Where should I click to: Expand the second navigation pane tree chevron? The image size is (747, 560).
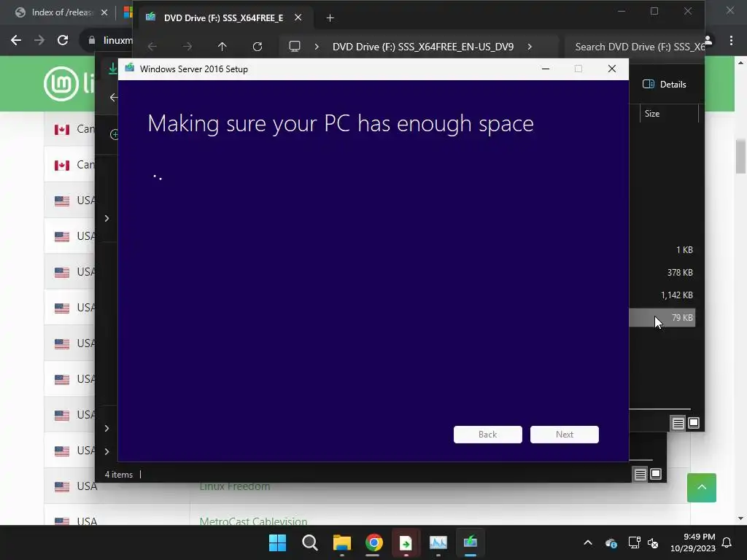click(x=107, y=428)
